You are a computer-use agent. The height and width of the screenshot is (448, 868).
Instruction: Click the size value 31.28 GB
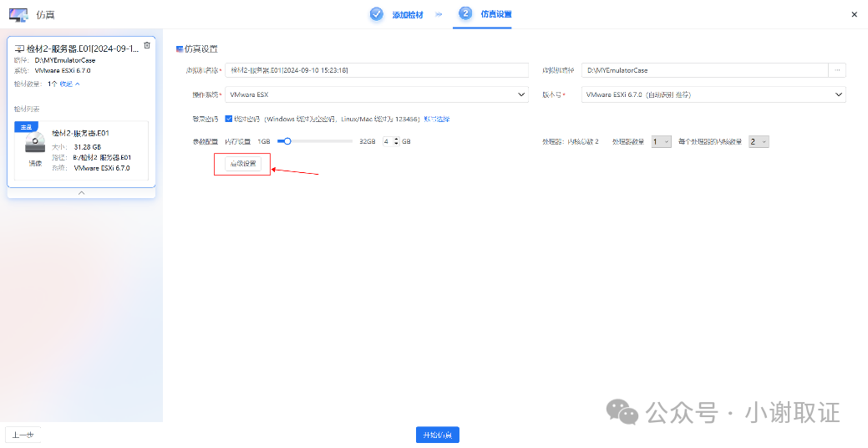88,147
